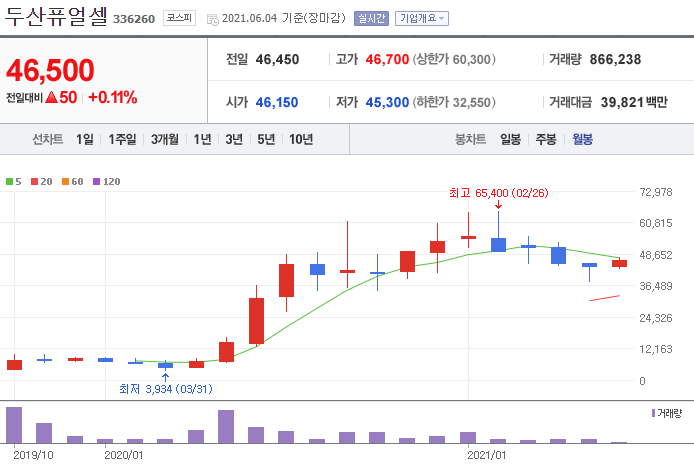Click the low price 45,300
Screen dimensions: 694x466
[x=387, y=102]
